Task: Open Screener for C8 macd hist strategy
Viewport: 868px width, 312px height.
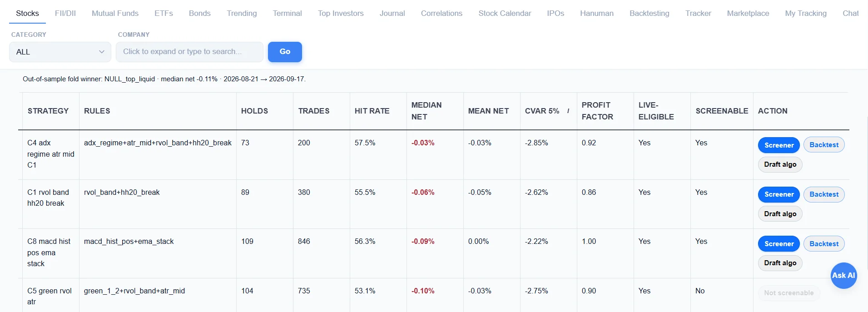Action: pyautogui.click(x=779, y=244)
